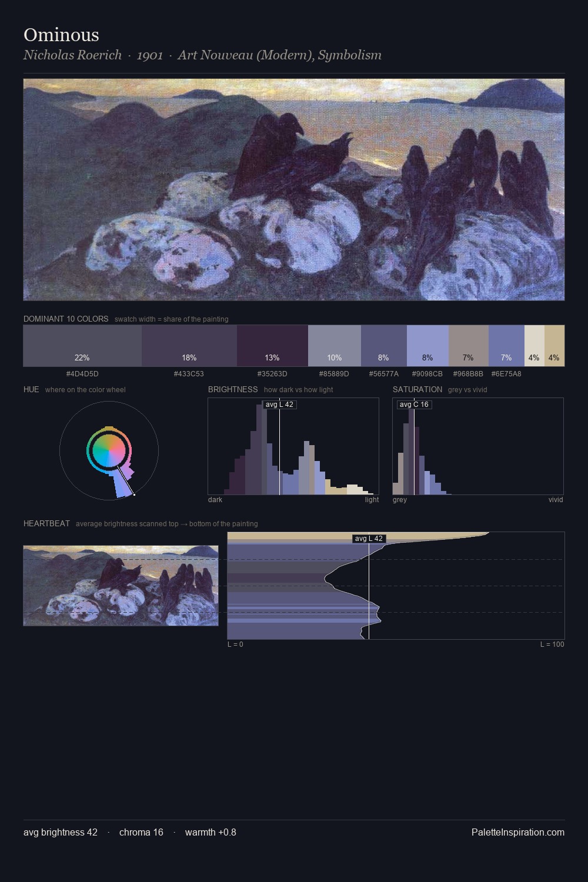Click the small heartbeat painting thumbnail
Screen dimensions: 588x882
click(x=121, y=586)
